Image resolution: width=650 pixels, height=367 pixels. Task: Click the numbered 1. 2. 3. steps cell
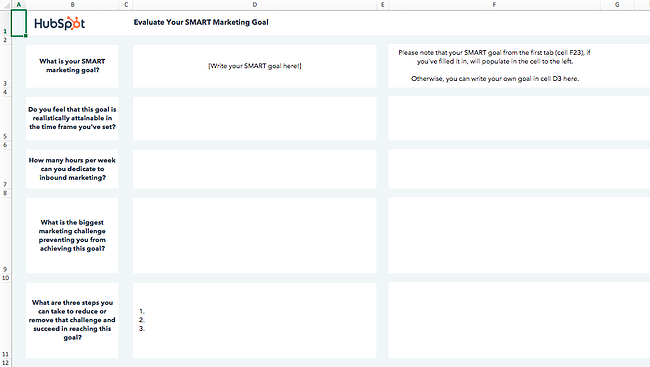click(x=255, y=320)
